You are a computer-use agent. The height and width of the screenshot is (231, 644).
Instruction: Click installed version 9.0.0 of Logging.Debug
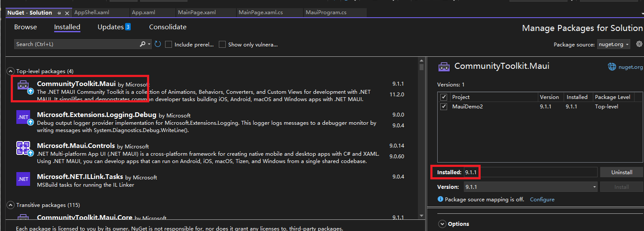click(x=398, y=115)
